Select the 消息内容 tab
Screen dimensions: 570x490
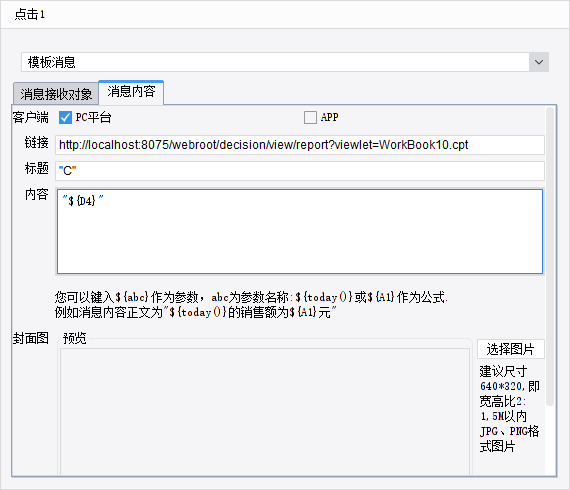[x=131, y=92]
